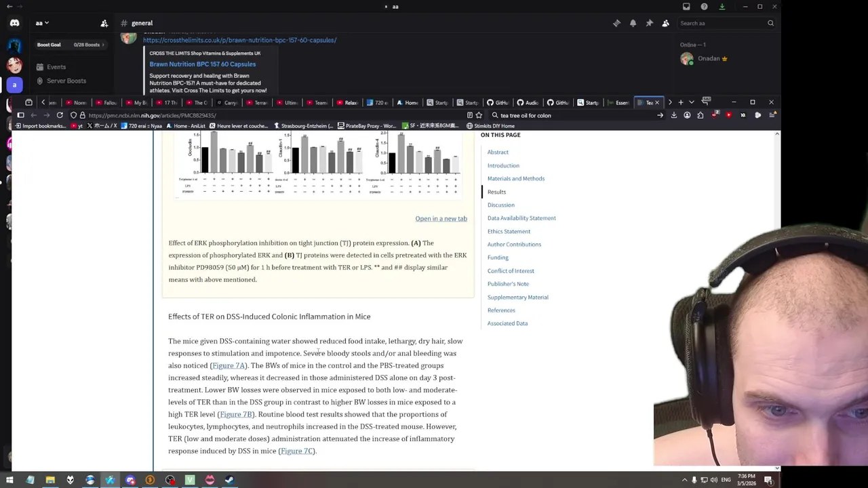Open Firefox View tab icon
This screenshot has height=488, width=868.
tap(28, 102)
